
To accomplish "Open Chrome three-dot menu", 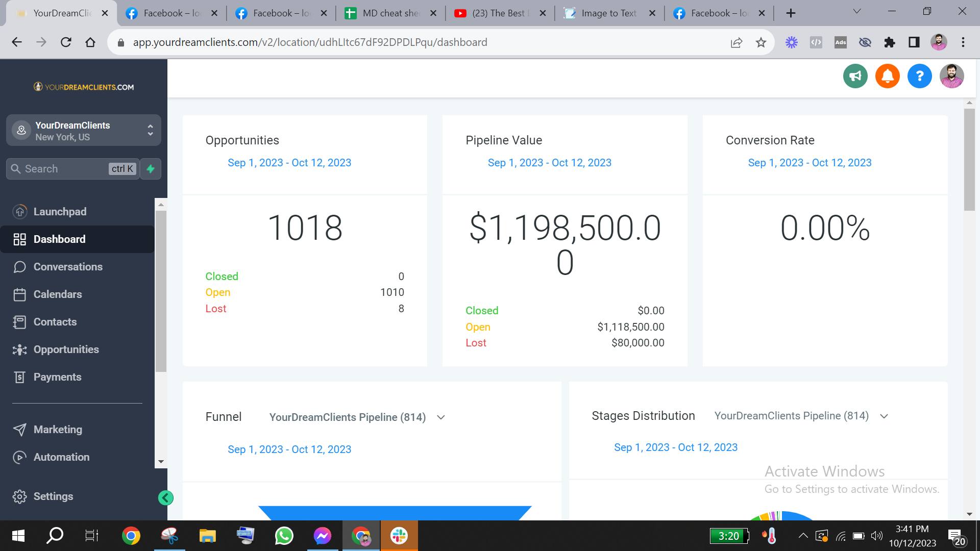I will coord(963,42).
